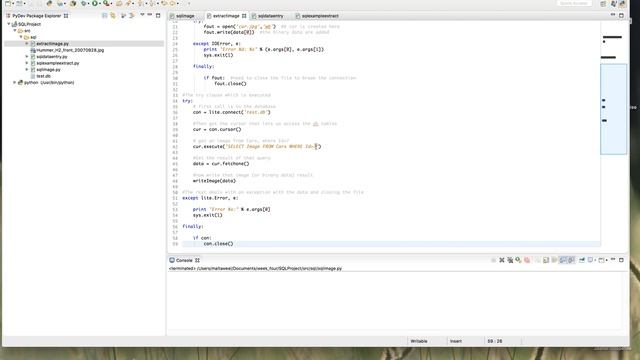
Task: Click the Quick Access search field
Action: coord(573,3)
